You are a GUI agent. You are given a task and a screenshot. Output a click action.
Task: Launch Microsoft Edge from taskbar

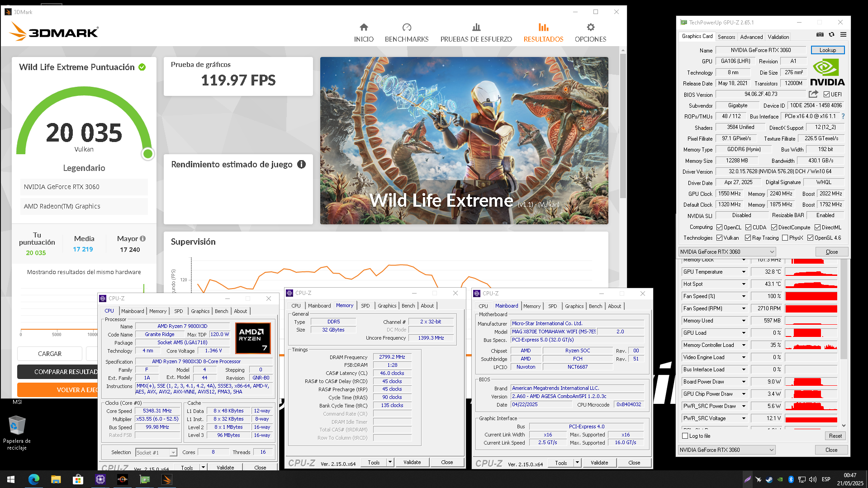pos(34,479)
